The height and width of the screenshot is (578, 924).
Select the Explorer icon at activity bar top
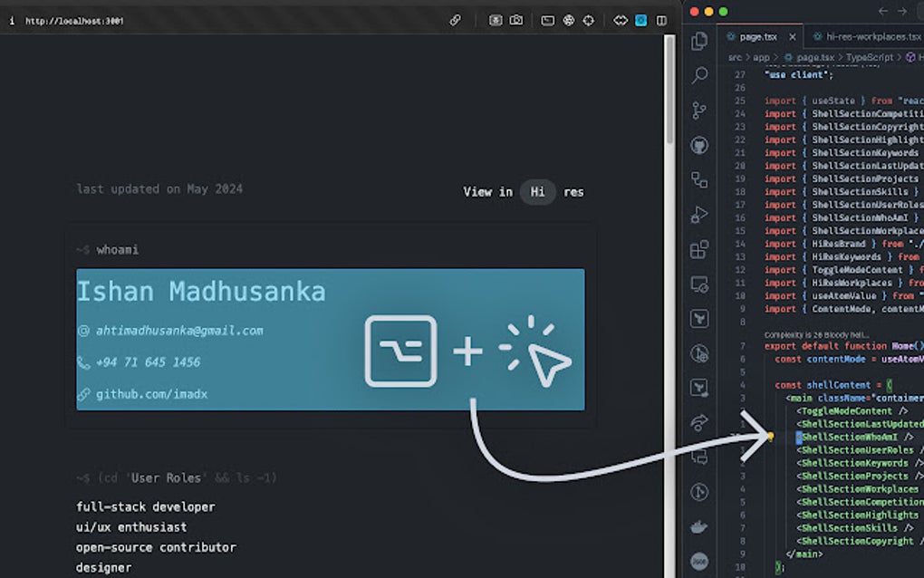click(x=698, y=41)
